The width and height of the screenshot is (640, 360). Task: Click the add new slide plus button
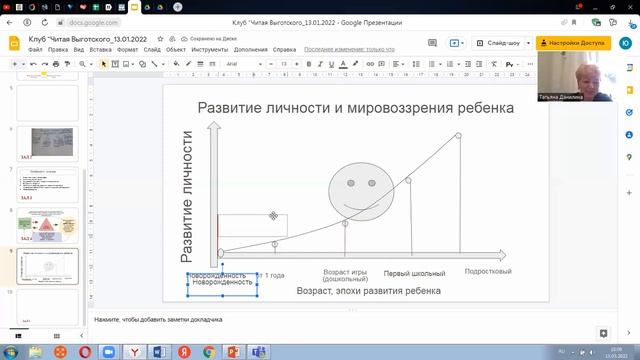tap(15, 64)
